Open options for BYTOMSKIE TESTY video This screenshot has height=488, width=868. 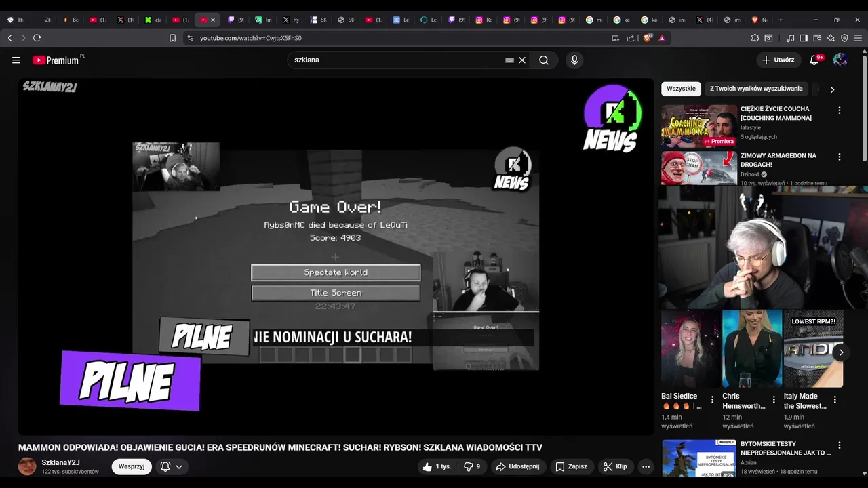tap(839, 445)
